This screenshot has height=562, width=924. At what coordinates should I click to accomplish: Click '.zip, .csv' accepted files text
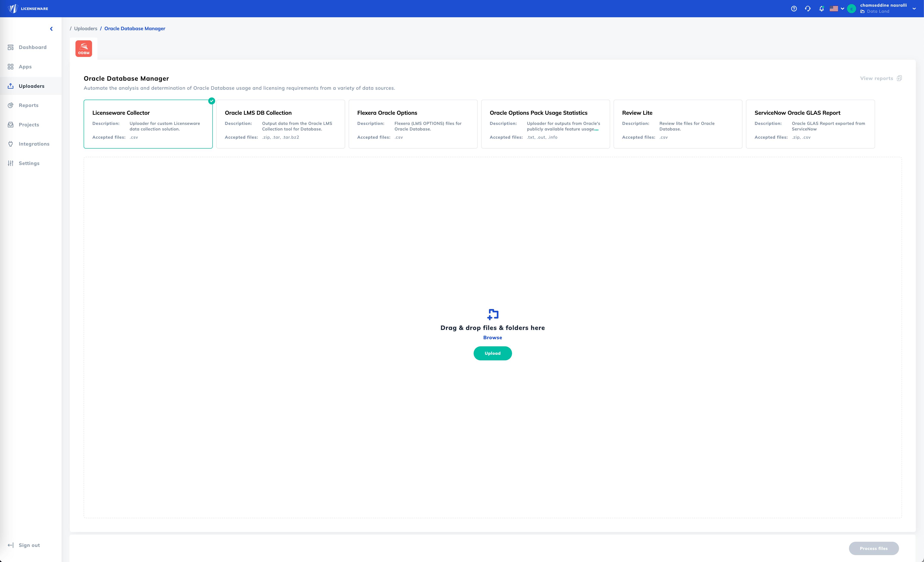[x=801, y=137]
